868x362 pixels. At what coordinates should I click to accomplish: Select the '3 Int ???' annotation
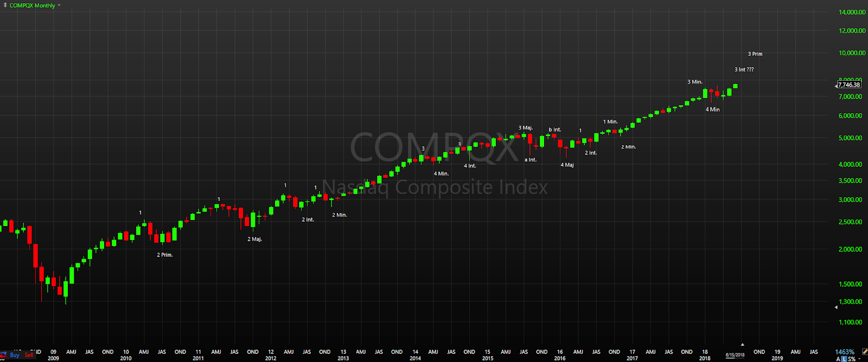744,69
